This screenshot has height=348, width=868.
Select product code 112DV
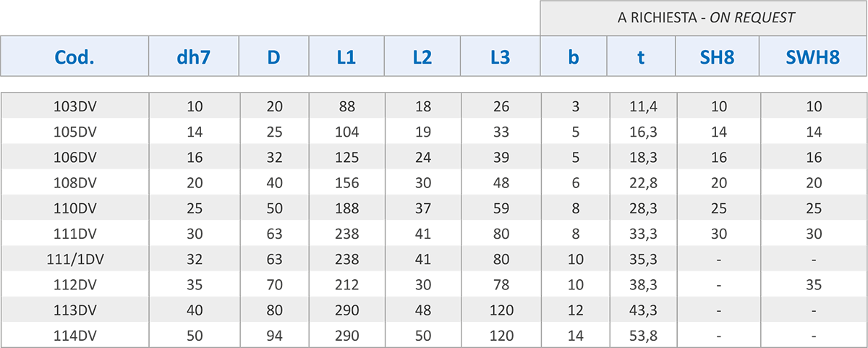tap(75, 285)
